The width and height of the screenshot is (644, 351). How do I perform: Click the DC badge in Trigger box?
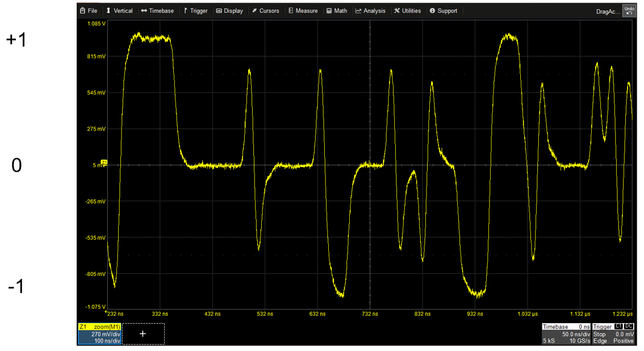click(x=629, y=327)
